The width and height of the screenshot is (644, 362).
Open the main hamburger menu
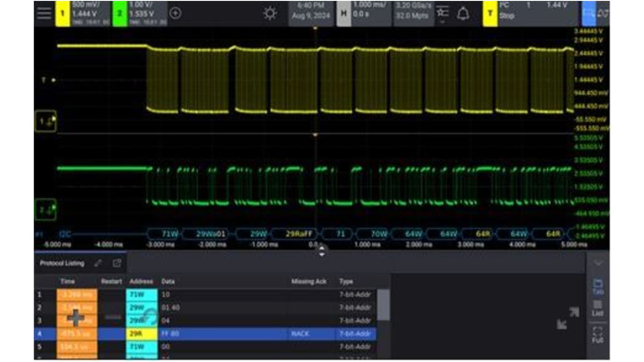(x=44, y=13)
